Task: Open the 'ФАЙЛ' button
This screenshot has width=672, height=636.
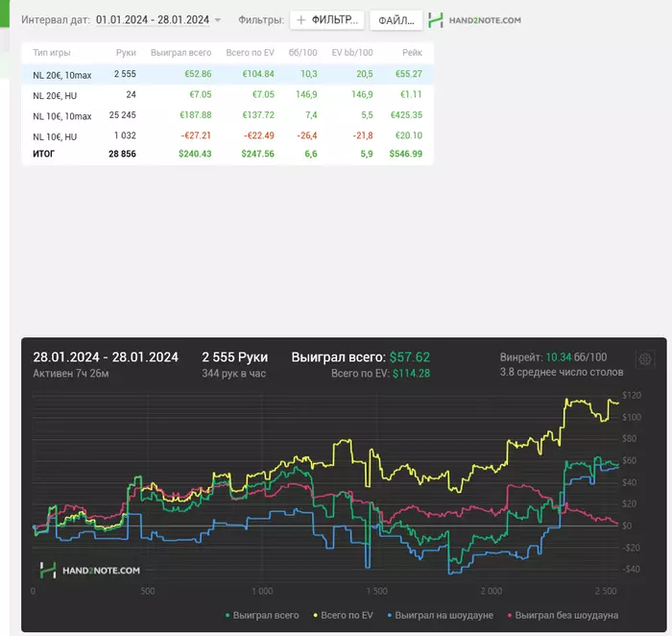Action: 396,20
